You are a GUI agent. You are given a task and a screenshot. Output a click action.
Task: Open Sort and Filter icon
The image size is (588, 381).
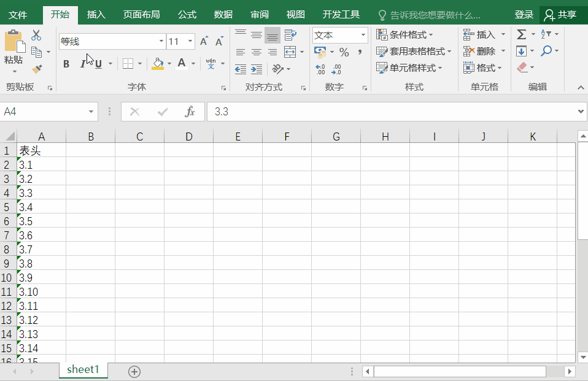pos(546,34)
